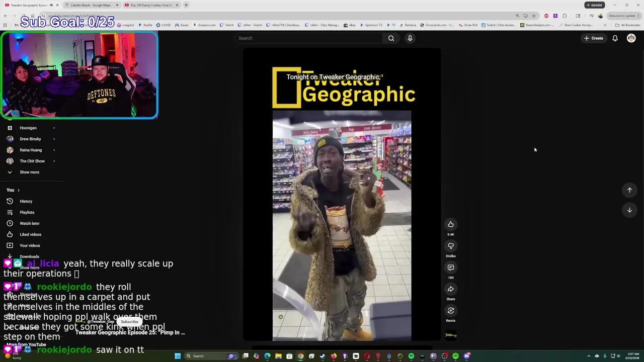The image size is (644, 362).
Task: Open a new browser tab
Action: 186,5
